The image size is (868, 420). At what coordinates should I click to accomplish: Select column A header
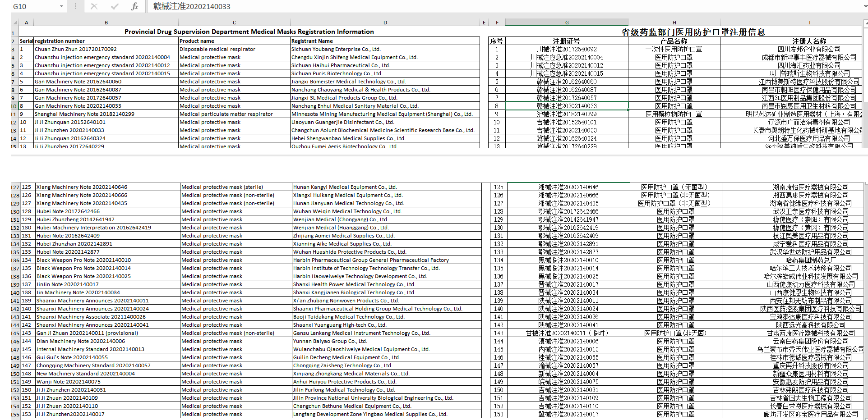pos(26,23)
